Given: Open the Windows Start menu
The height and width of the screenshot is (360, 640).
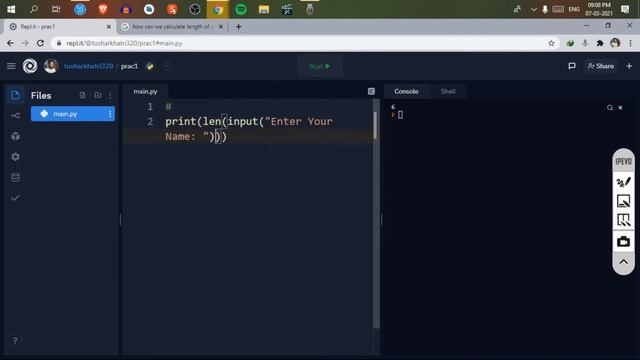Looking at the screenshot, I should point(11,9).
